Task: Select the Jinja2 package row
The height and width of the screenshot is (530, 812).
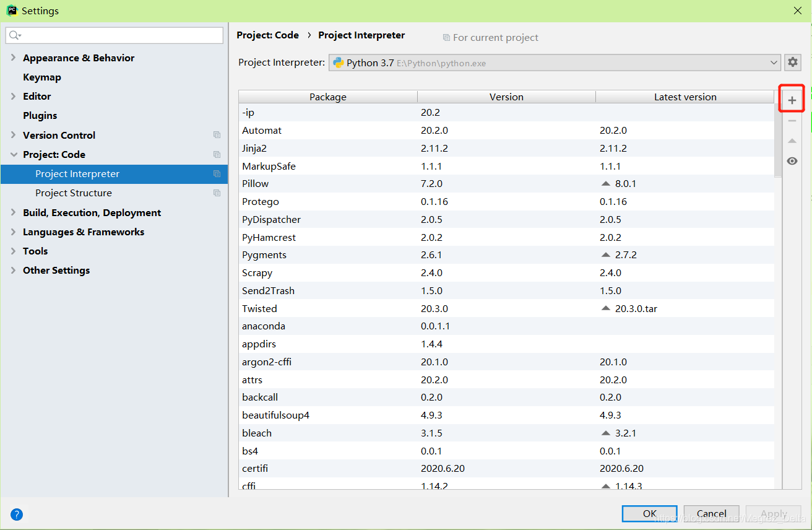Action: (506, 149)
